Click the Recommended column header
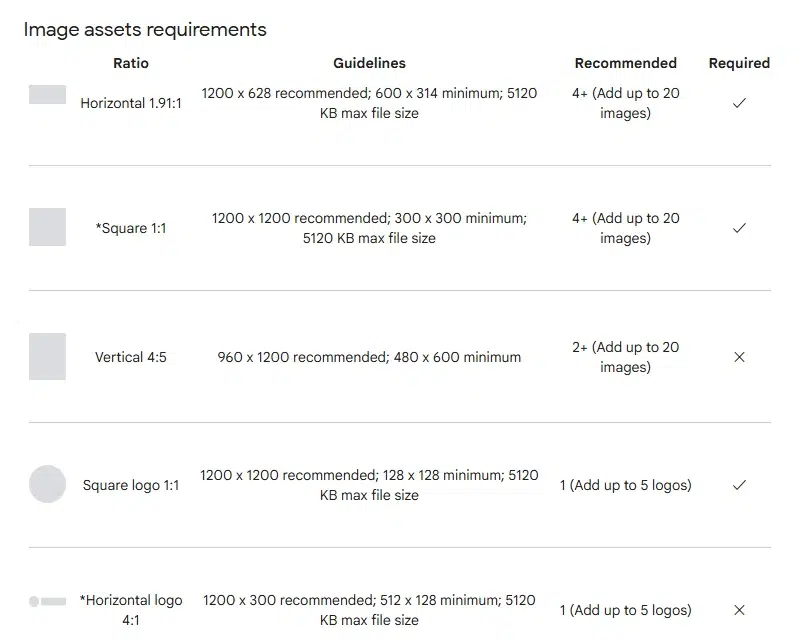Screen dimensions: 800x641 pos(626,63)
